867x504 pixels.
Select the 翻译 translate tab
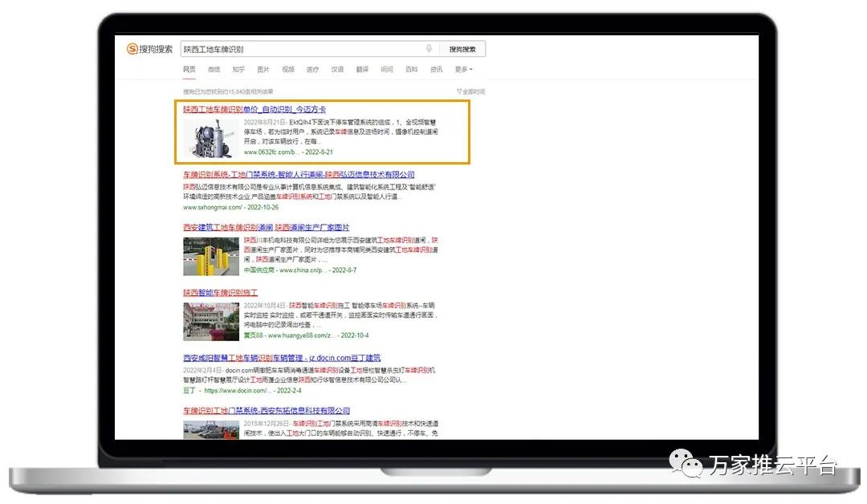[362, 70]
